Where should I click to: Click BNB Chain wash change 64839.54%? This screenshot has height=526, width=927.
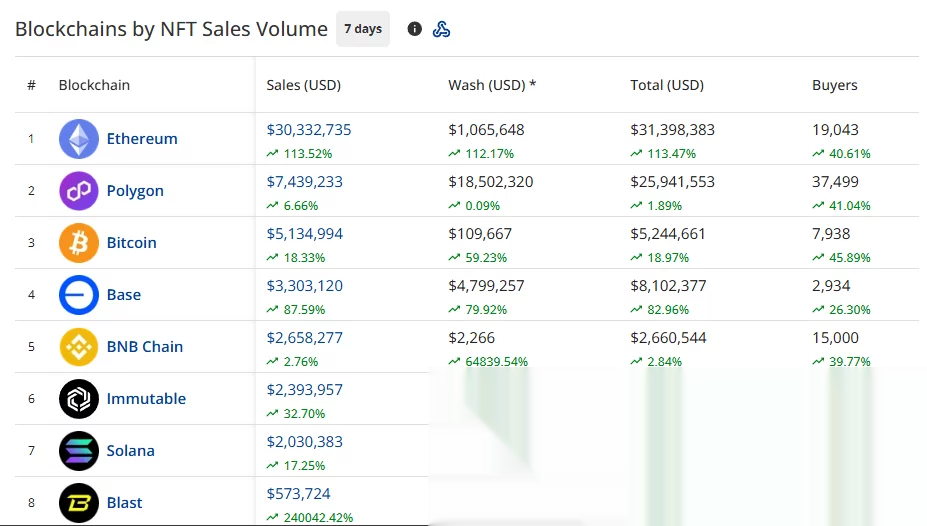click(x=497, y=361)
